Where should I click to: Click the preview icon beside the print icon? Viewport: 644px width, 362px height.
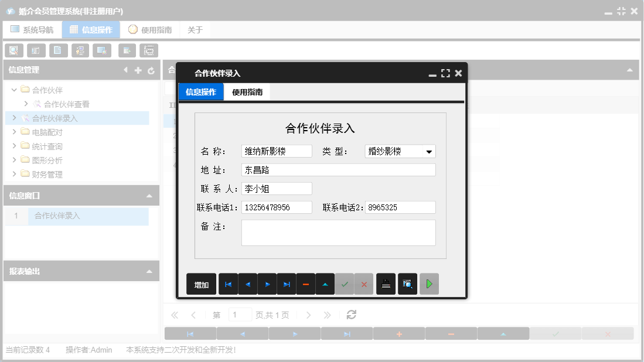coord(407,284)
